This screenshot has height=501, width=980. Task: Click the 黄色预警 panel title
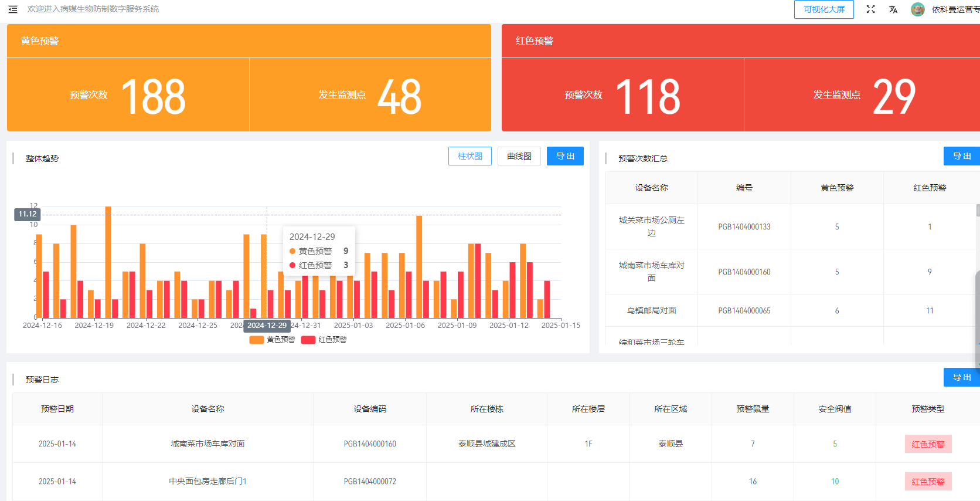40,41
